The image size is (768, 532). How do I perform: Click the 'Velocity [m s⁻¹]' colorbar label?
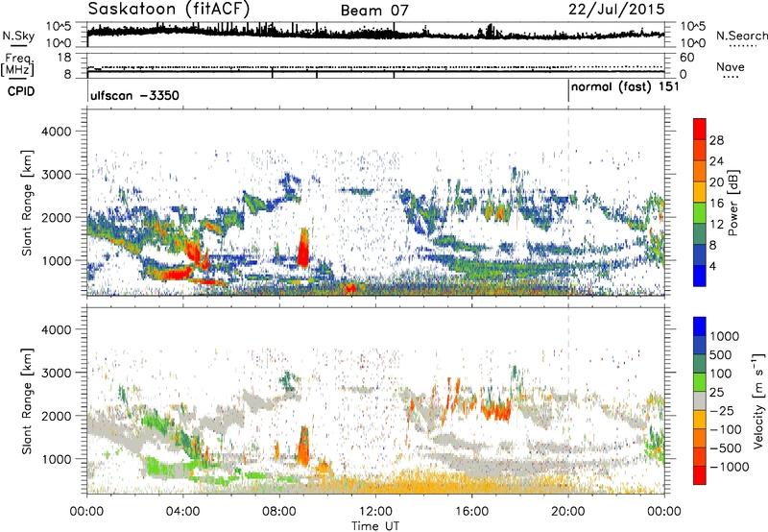click(x=758, y=400)
